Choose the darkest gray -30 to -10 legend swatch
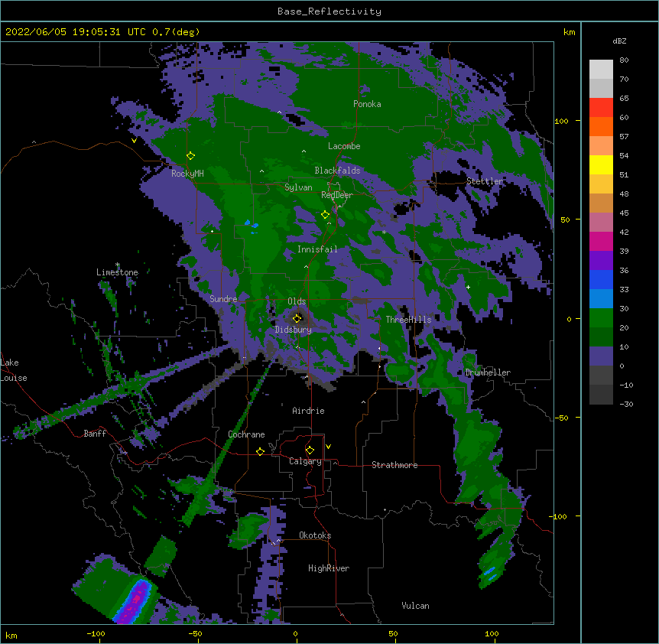This screenshot has height=644, width=659. click(x=601, y=395)
